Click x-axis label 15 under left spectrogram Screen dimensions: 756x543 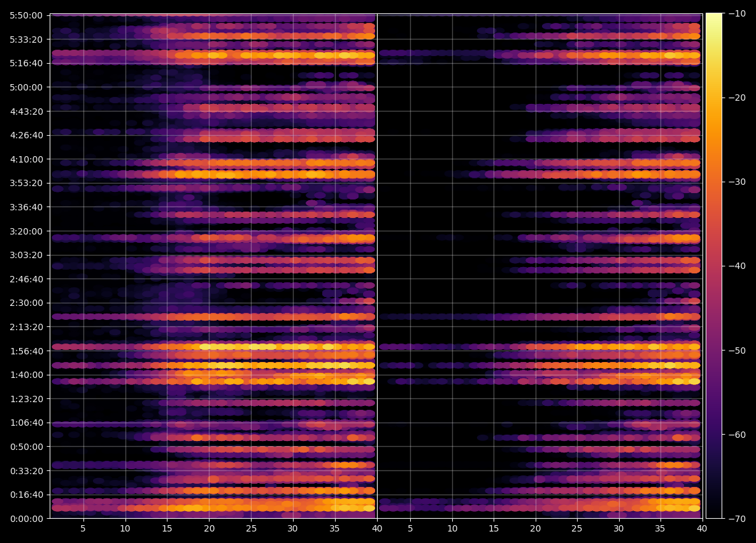click(167, 528)
